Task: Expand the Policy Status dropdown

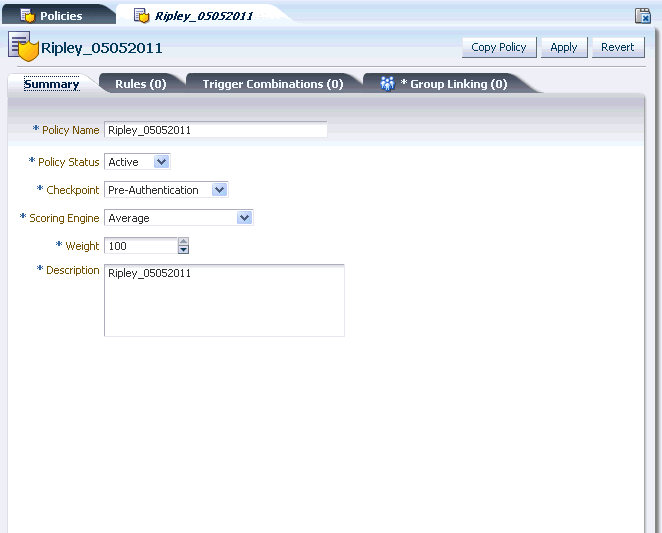Action: tap(161, 162)
